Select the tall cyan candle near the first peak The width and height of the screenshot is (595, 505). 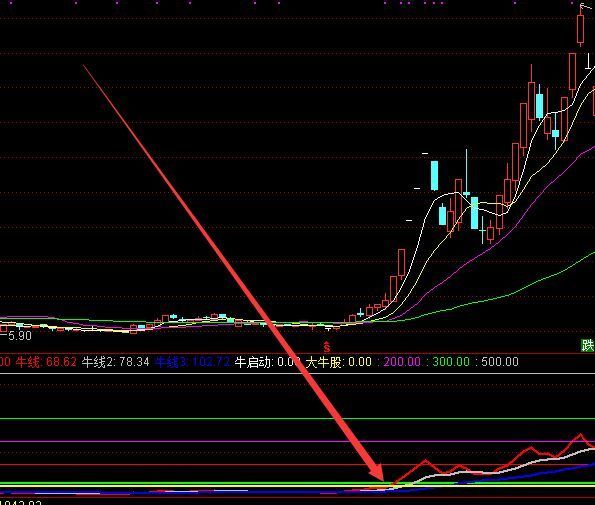click(x=434, y=175)
